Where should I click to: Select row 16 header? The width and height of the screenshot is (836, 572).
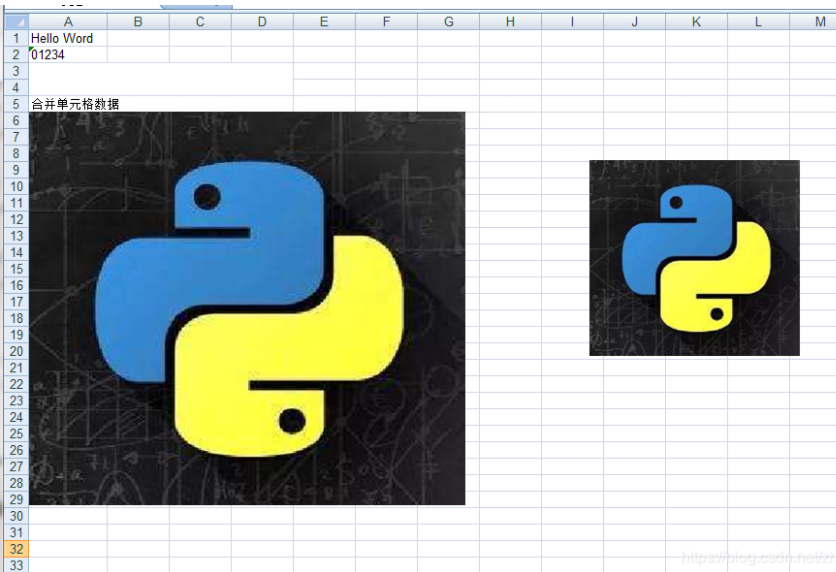[x=17, y=286]
